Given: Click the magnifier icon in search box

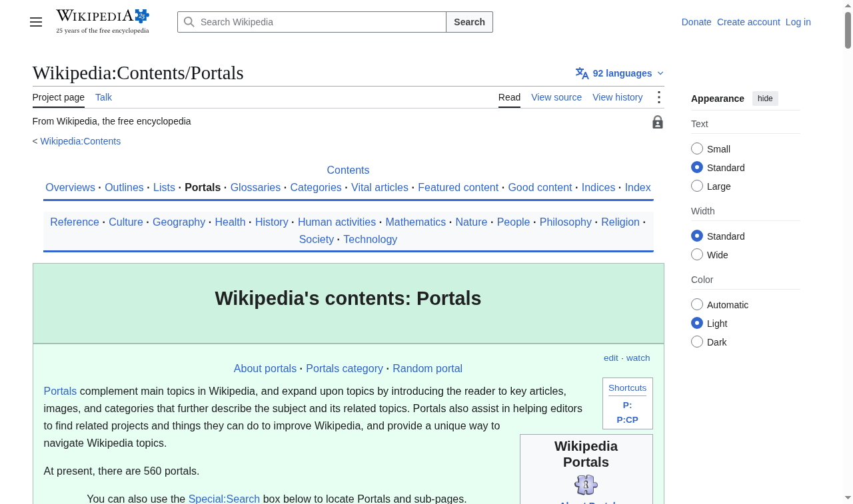Looking at the screenshot, I should (x=189, y=22).
